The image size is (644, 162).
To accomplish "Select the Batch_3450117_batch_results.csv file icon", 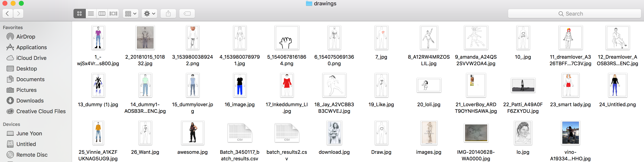I will 240,133.
